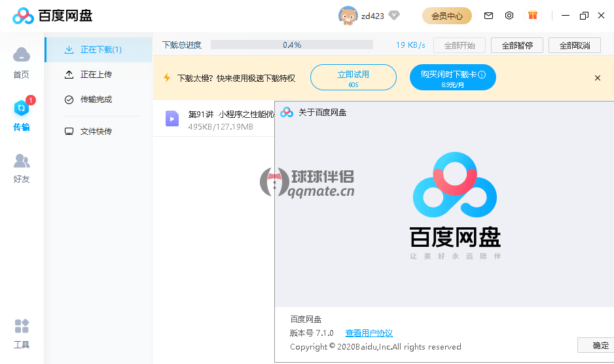Image resolution: width=614 pixels, height=364 pixels.
Task: Click the video file icon in download list
Action: (172, 118)
